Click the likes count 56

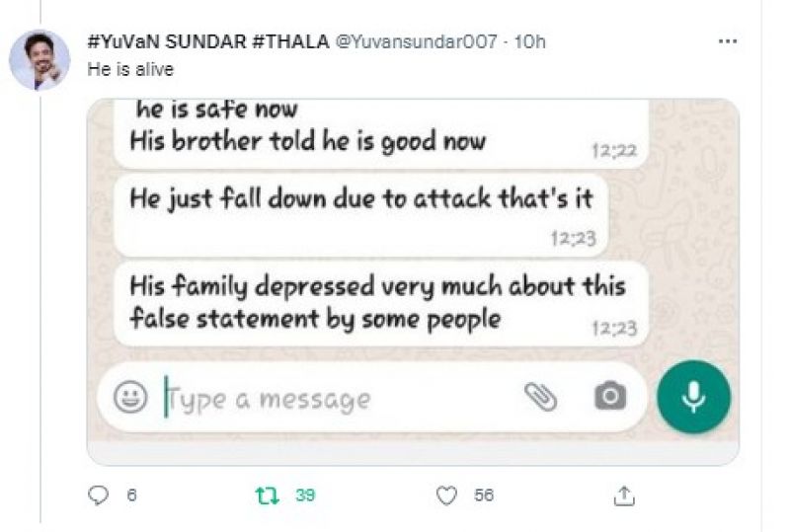484,495
